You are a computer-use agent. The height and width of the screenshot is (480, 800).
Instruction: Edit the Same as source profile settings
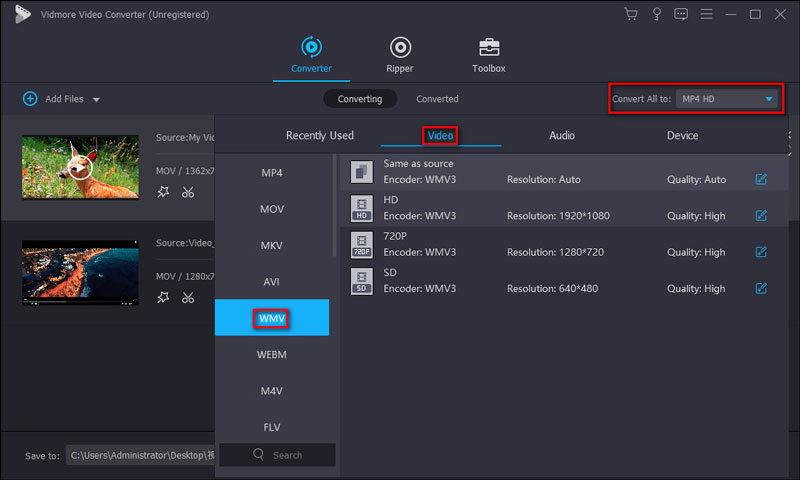(761, 179)
